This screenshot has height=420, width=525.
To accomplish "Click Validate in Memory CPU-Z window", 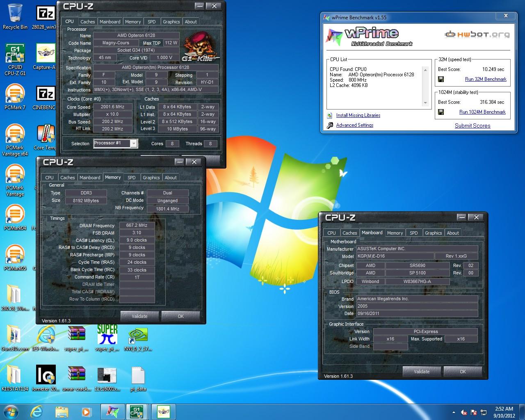I will 139,316.
